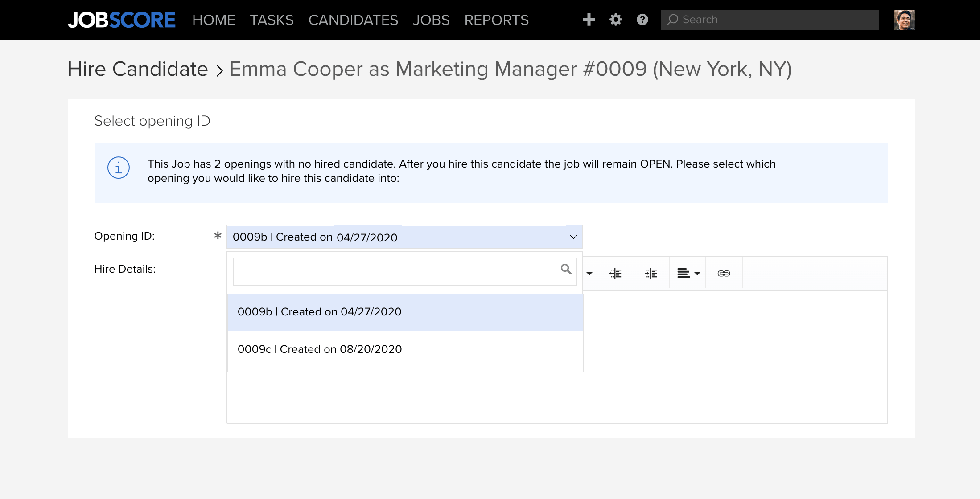Click the increase indent toolbar icon

point(651,273)
